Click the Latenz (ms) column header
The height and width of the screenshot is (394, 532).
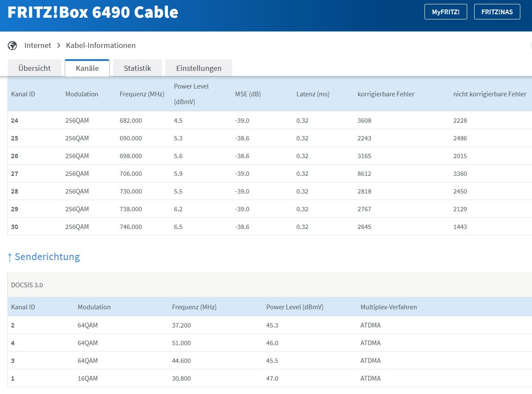coord(313,94)
